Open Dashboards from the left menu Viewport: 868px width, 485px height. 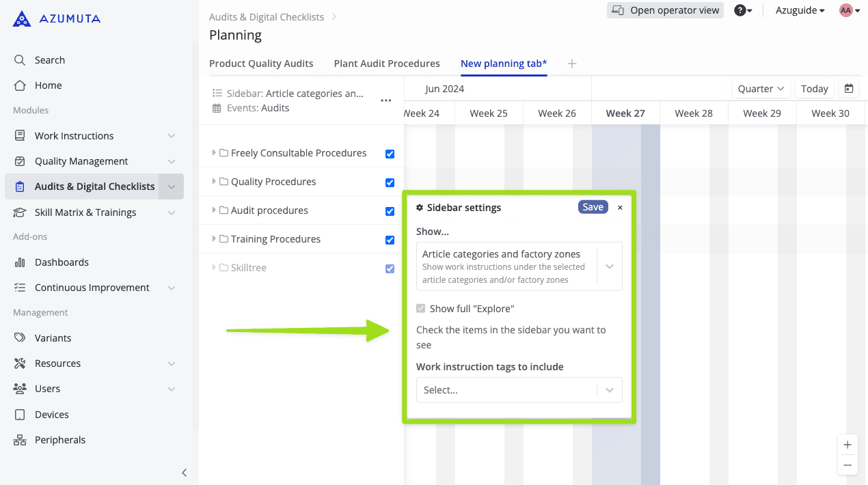[x=62, y=262]
